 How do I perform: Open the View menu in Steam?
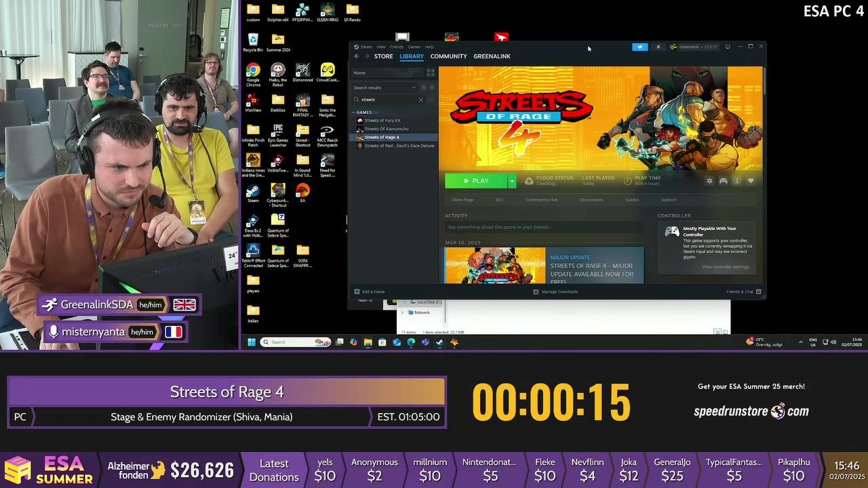click(x=381, y=47)
